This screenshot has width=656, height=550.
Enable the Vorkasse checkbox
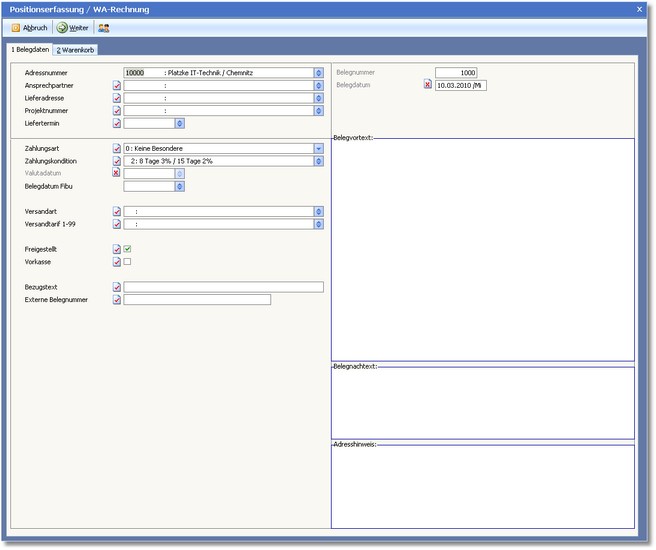pyautogui.click(x=128, y=262)
